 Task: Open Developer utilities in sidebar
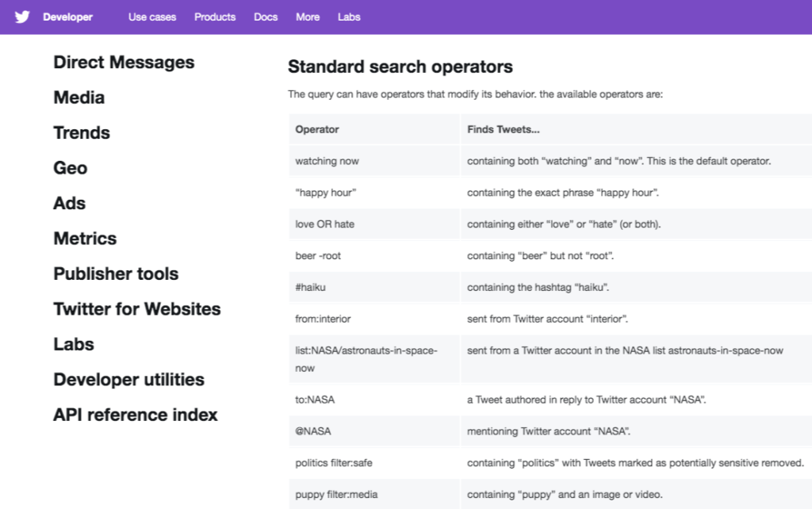pyautogui.click(x=129, y=379)
